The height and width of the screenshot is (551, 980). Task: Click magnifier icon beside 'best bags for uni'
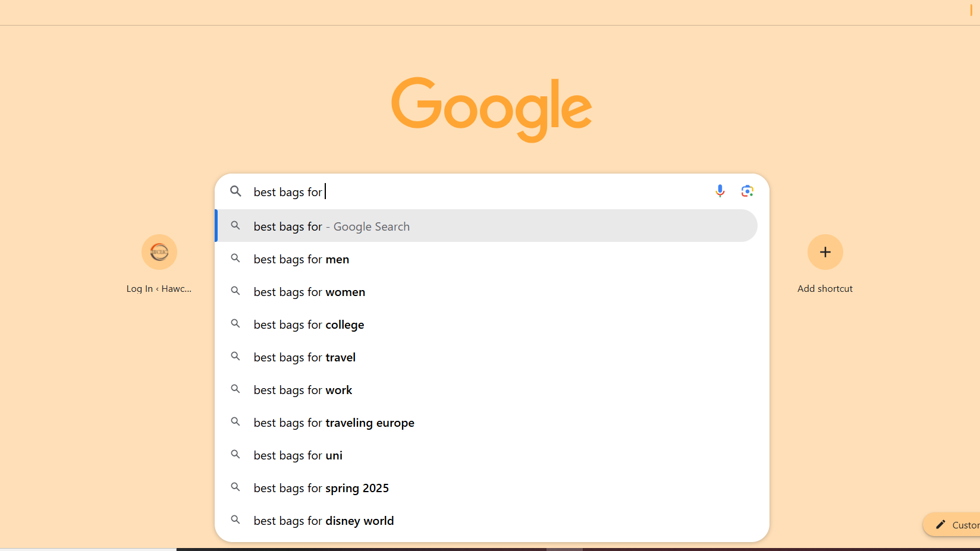click(235, 455)
